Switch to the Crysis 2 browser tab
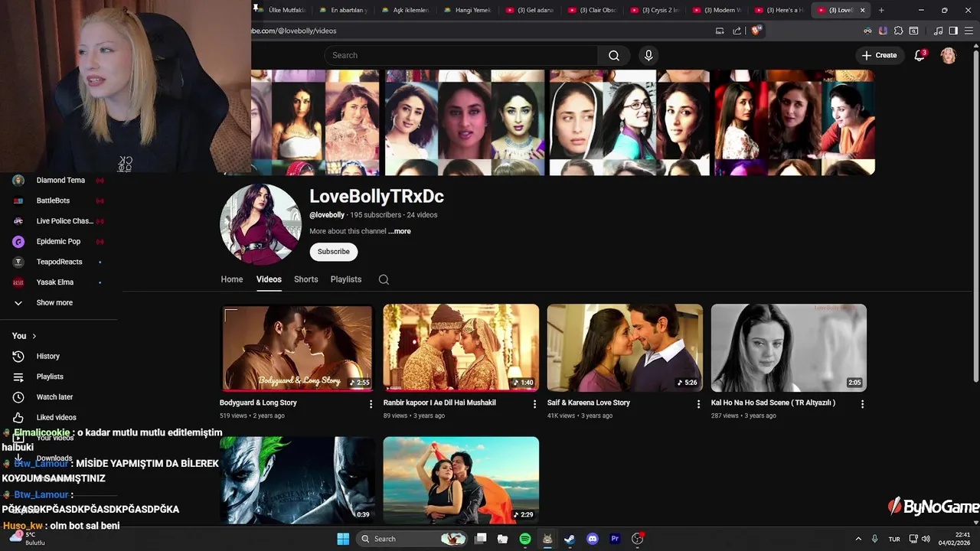 [x=655, y=10]
